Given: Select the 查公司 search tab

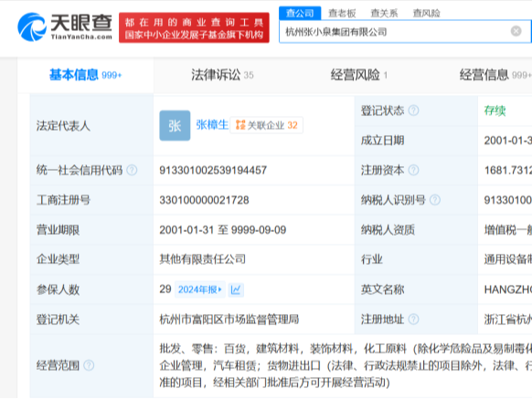Looking at the screenshot, I should point(300,13).
